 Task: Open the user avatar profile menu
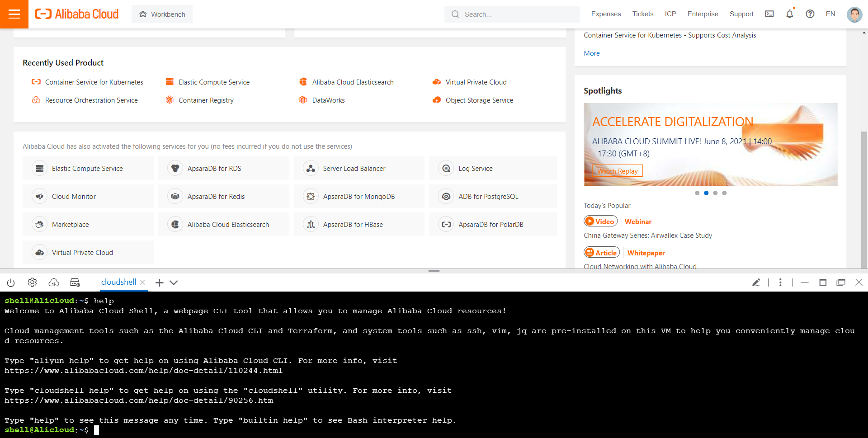854,14
